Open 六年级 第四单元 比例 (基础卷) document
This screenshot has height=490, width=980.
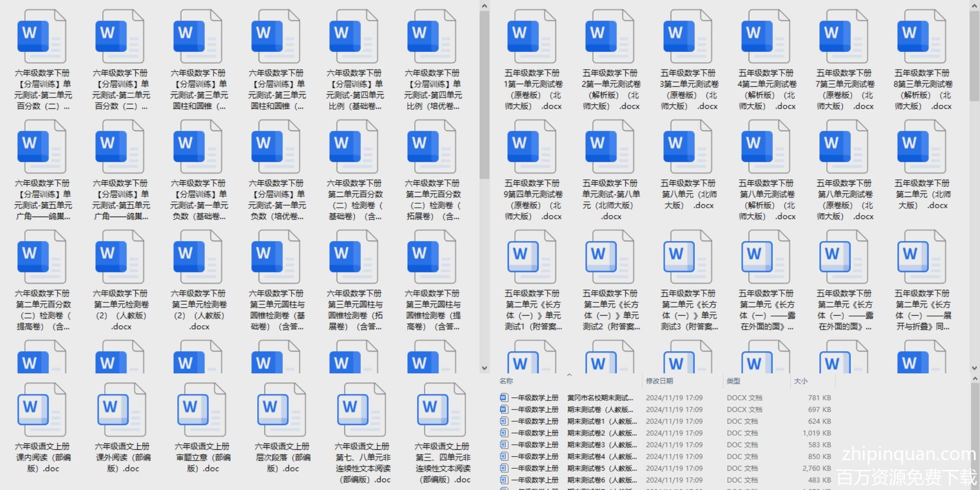tap(355, 37)
